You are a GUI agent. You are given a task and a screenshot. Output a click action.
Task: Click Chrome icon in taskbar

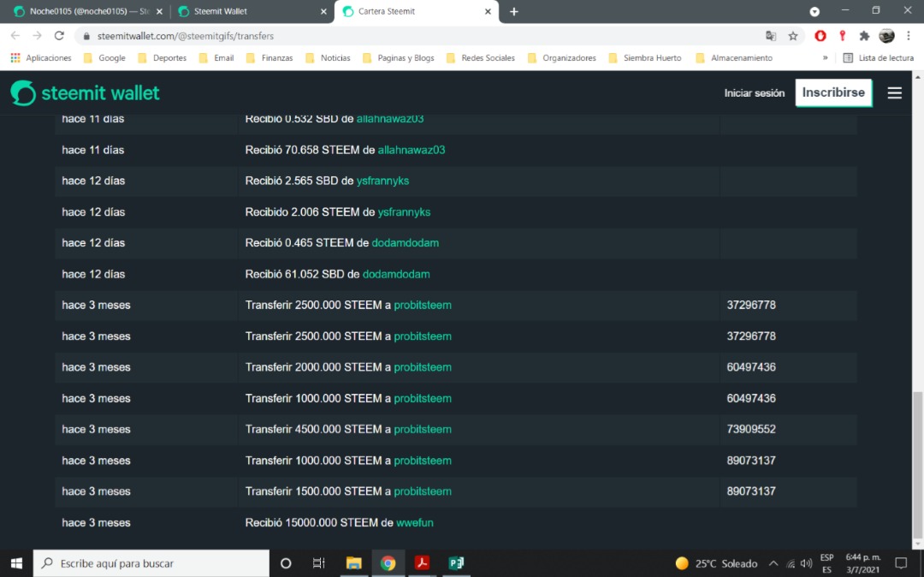(388, 563)
